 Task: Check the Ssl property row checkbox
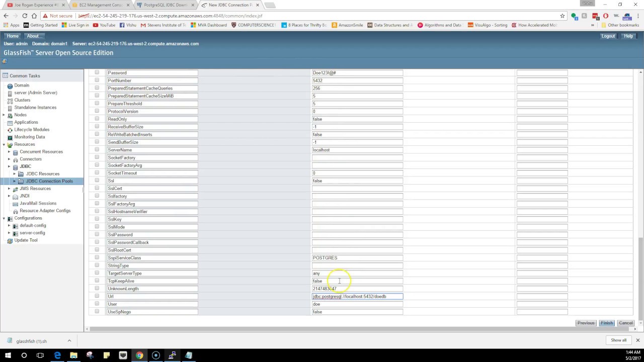(x=97, y=180)
